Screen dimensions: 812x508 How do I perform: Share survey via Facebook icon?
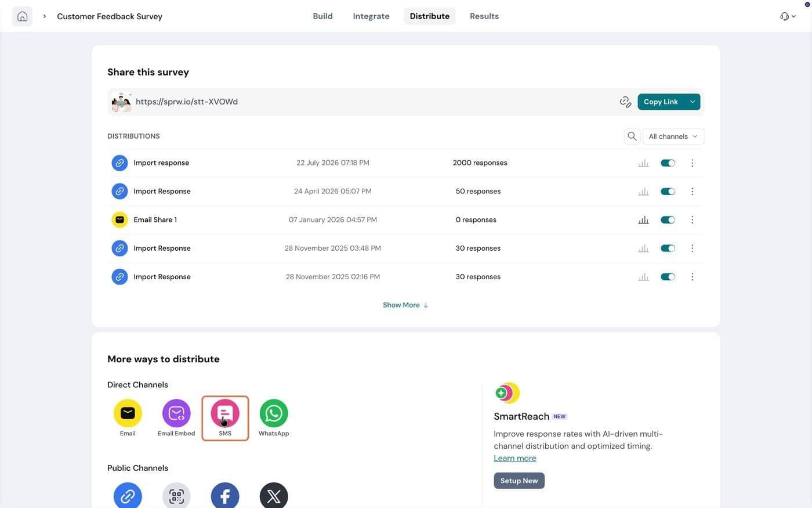[x=225, y=495]
